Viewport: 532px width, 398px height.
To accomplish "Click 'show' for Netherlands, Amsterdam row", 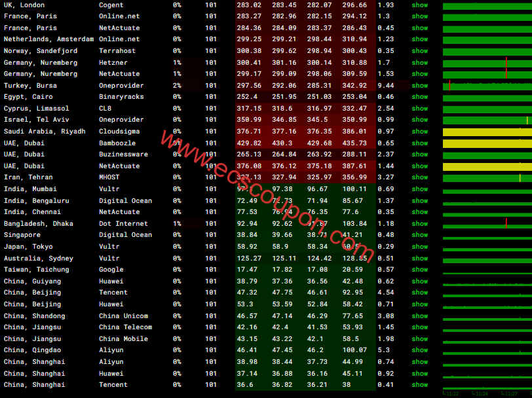I will pos(420,39).
